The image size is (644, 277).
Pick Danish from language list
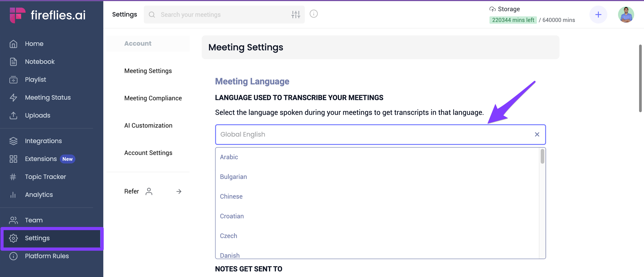point(229,256)
